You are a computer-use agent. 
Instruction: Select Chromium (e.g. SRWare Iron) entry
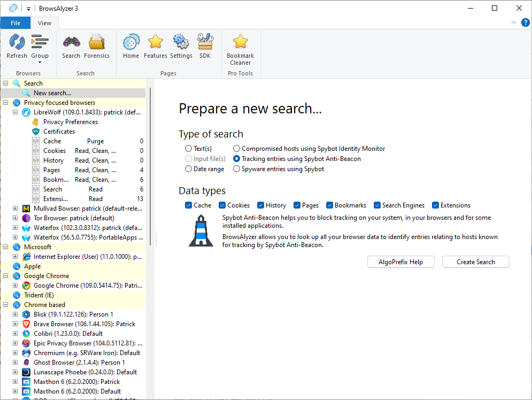(x=87, y=353)
